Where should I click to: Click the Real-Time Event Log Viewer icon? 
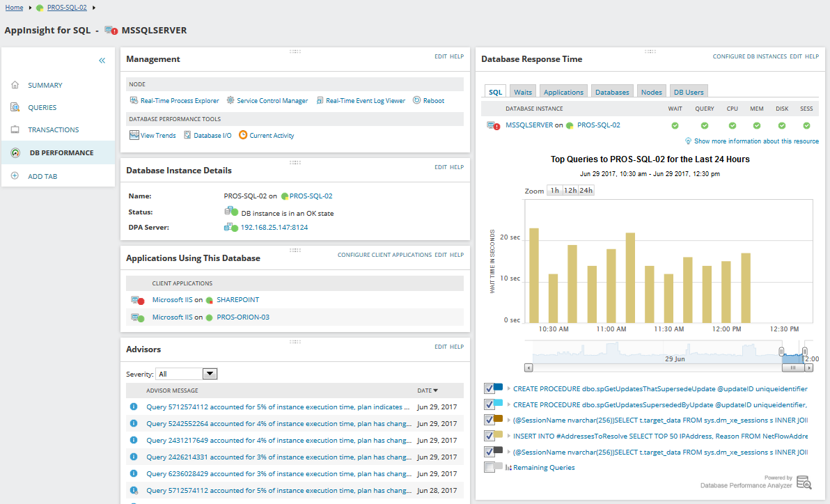pyautogui.click(x=320, y=100)
